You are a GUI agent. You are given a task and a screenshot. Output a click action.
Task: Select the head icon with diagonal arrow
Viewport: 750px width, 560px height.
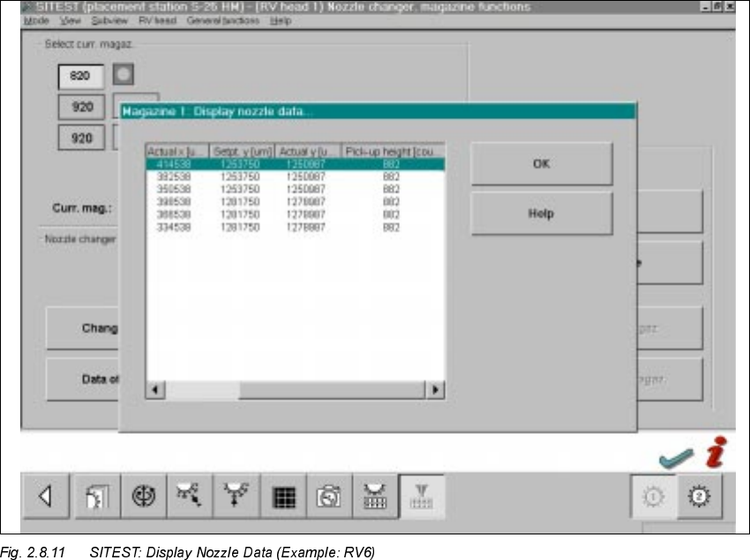click(190, 497)
